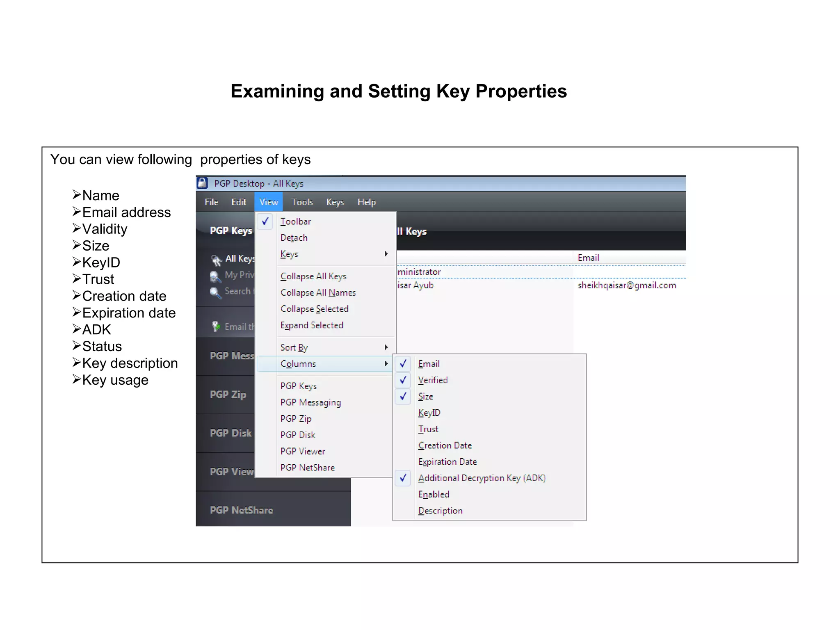The width and height of the screenshot is (840, 630).
Task: Open the Tools menu
Action: tap(302, 202)
